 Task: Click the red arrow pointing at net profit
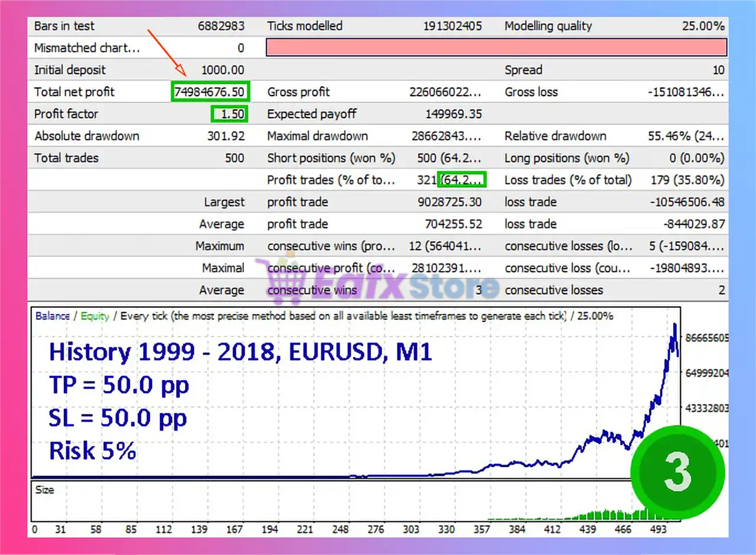tap(167, 53)
